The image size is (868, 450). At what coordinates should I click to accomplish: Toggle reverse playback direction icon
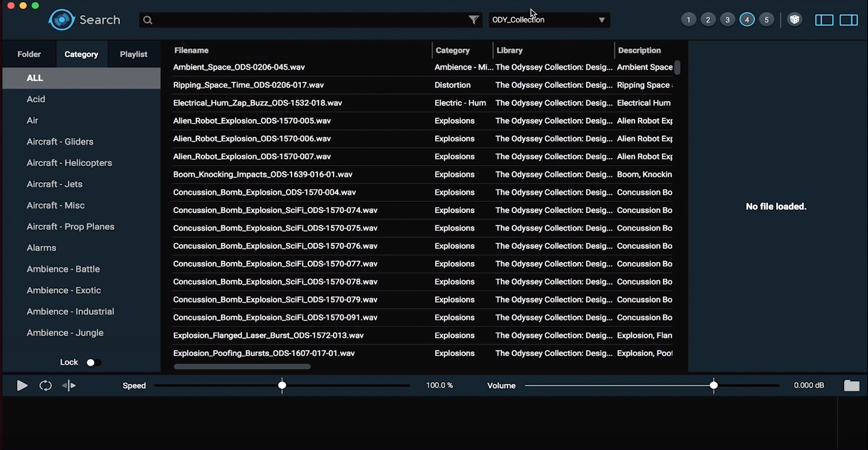click(69, 385)
